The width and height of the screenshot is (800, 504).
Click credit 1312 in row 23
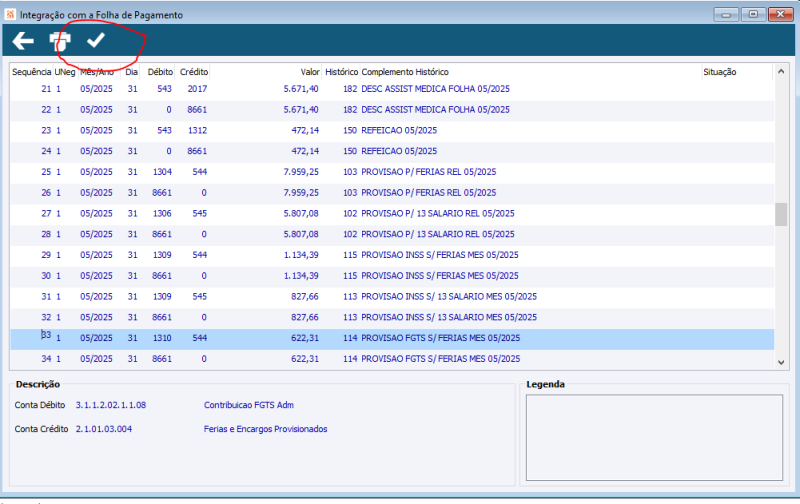(x=197, y=131)
